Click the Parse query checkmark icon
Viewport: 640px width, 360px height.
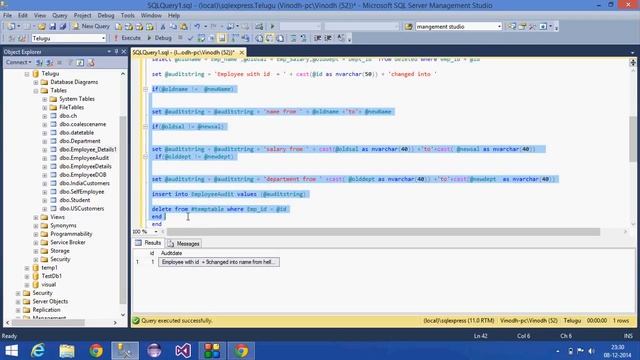[x=190, y=38]
